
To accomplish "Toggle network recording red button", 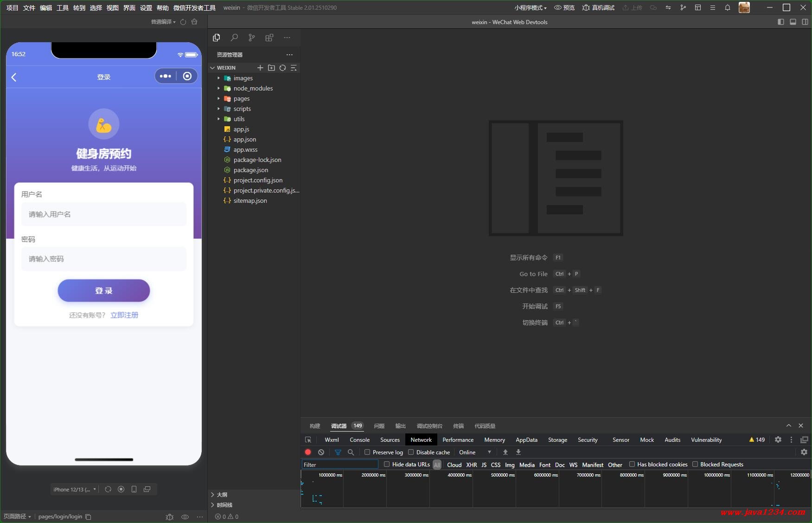I will pyautogui.click(x=308, y=452).
